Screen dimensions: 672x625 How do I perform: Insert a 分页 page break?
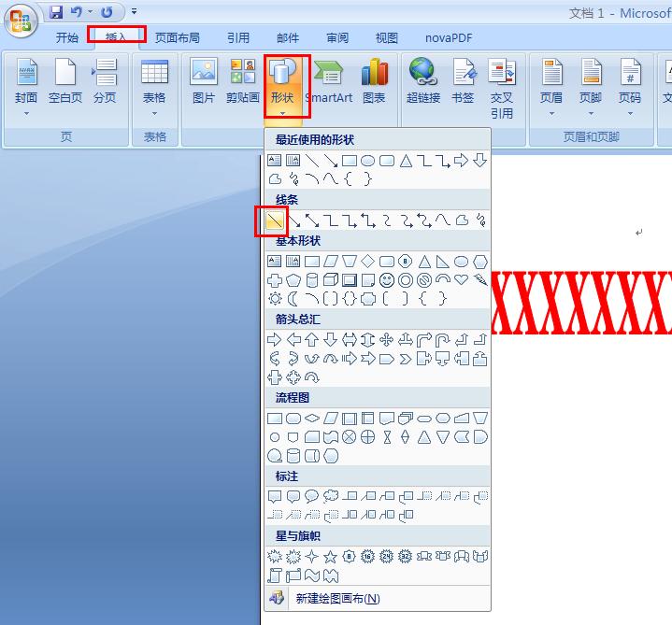pos(105,81)
